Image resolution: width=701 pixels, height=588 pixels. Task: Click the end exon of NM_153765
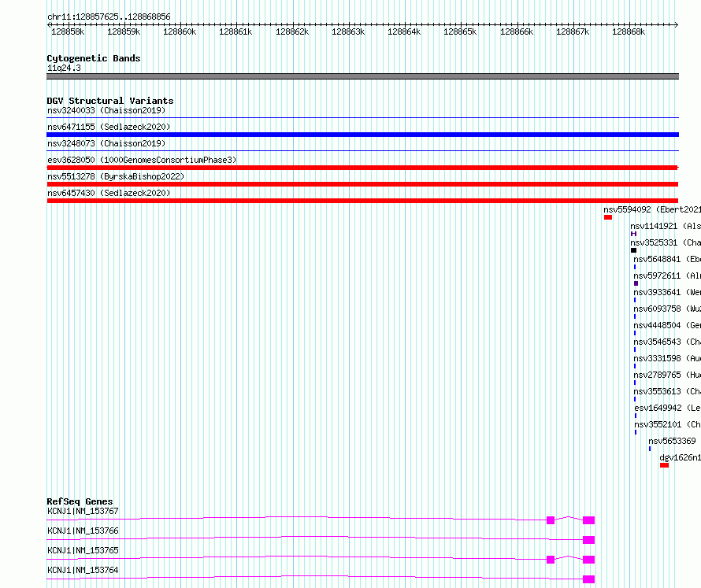(x=589, y=560)
